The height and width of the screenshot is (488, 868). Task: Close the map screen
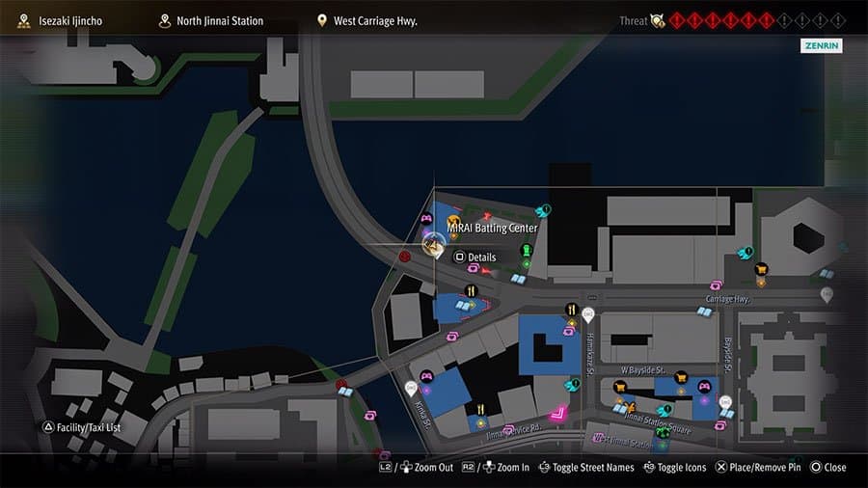pyautogui.click(x=828, y=468)
